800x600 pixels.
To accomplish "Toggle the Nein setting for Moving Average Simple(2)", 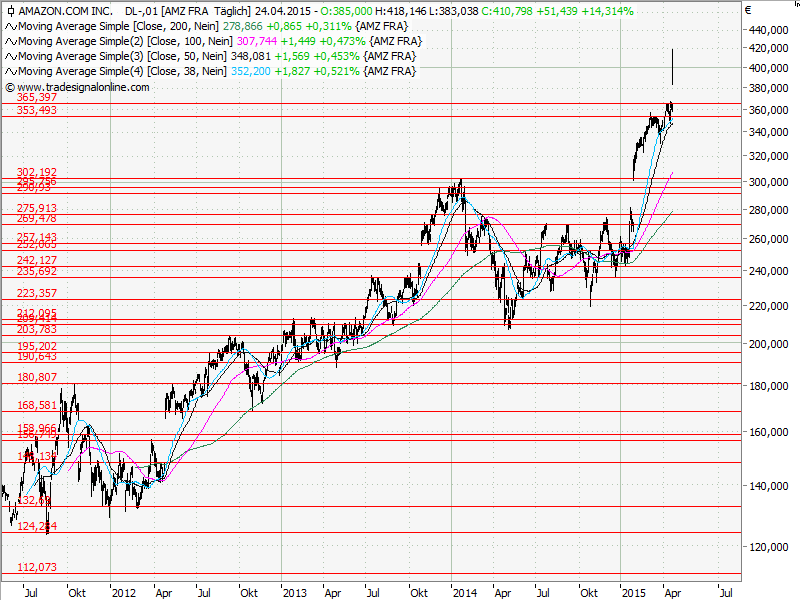I will click(220, 41).
